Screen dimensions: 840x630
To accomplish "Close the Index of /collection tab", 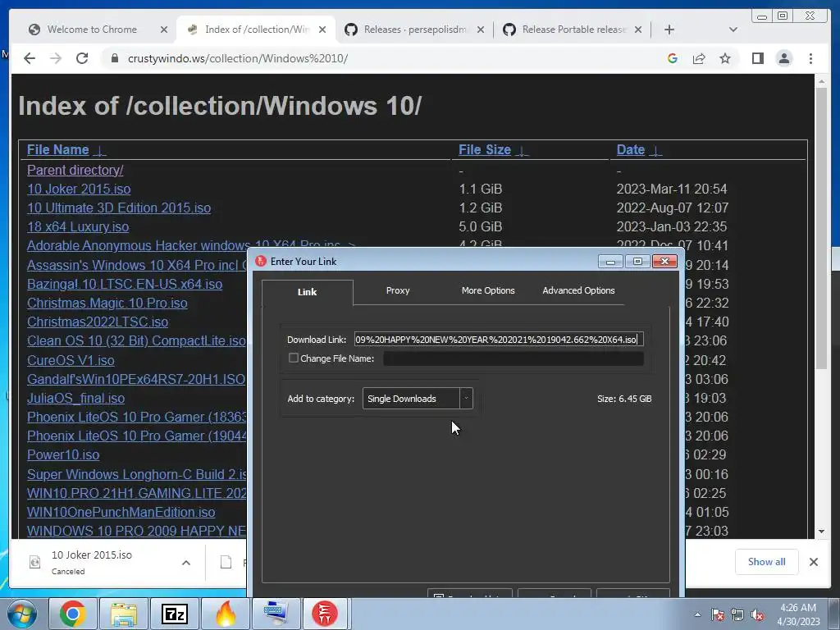I will coord(322,30).
